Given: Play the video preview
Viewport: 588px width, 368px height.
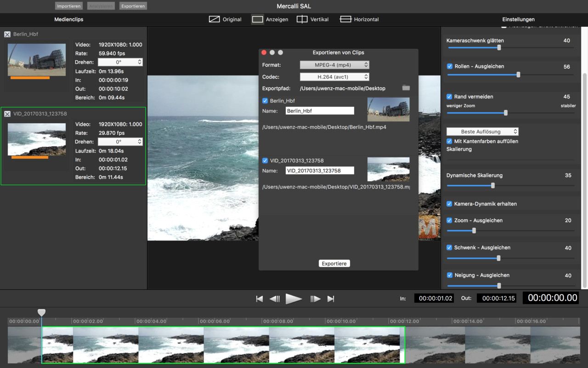Looking at the screenshot, I should 294,299.
